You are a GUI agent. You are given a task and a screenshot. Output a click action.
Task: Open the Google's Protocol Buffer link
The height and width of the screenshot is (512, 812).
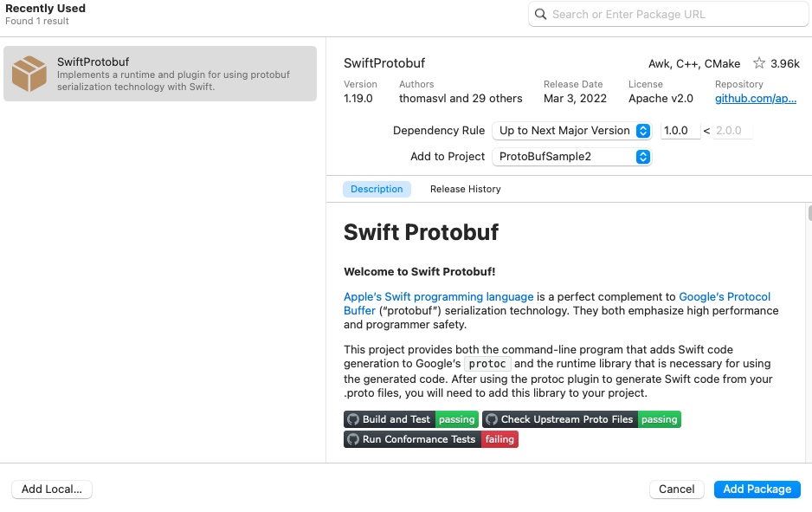[x=725, y=296]
